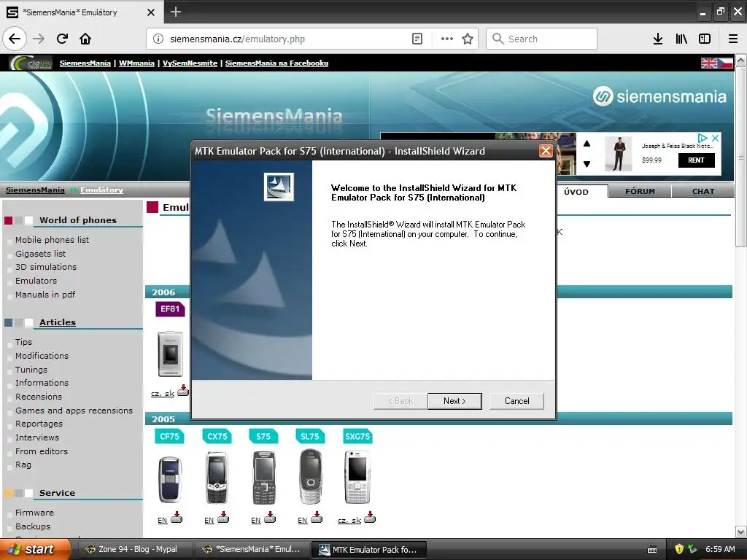747x560 pixels.
Task: Open SiemensMania na Facebooku link
Action: click(276, 63)
